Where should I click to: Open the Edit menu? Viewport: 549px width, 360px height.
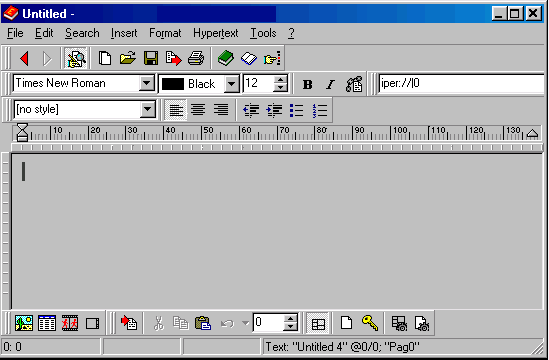pos(44,33)
